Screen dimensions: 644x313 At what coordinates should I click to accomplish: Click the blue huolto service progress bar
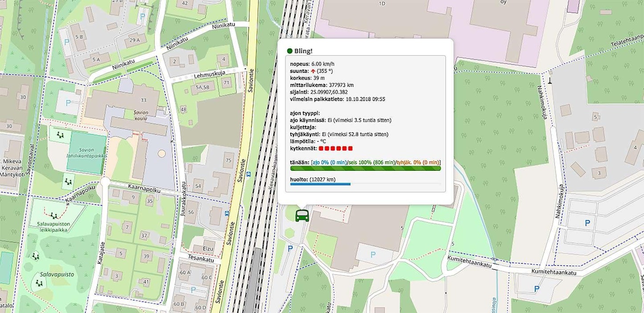point(320,184)
